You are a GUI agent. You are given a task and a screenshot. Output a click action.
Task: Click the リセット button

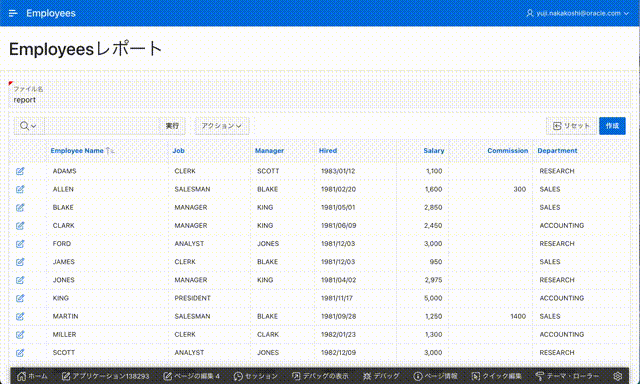pyautogui.click(x=571, y=126)
